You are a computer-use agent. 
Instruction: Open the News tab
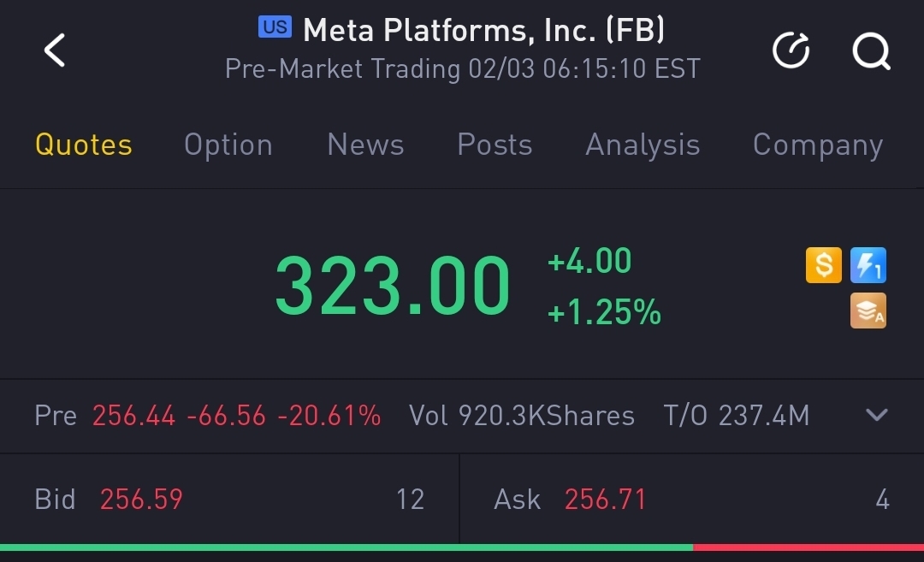click(x=365, y=145)
